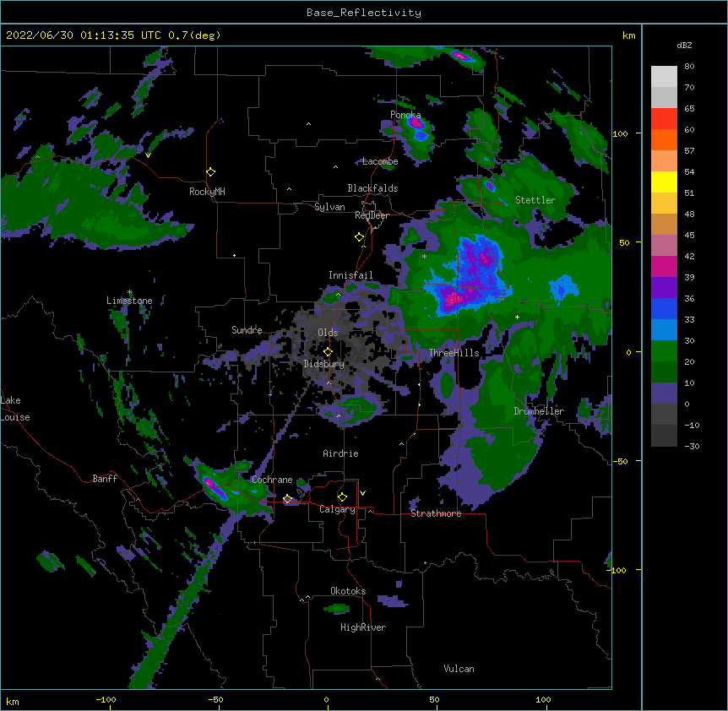Click the Cochrane town label
The height and width of the screenshot is (711, 728).
click(x=272, y=480)
